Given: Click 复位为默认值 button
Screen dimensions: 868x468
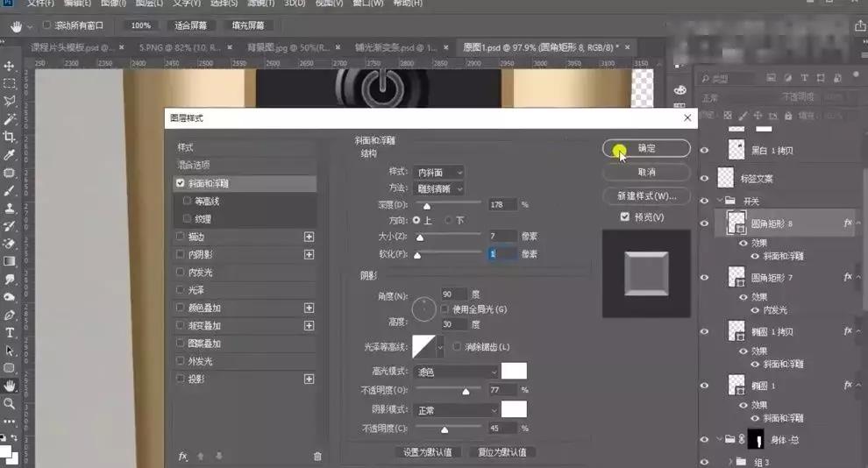Looking at the screenshot, I should click(x=502, y=452).
